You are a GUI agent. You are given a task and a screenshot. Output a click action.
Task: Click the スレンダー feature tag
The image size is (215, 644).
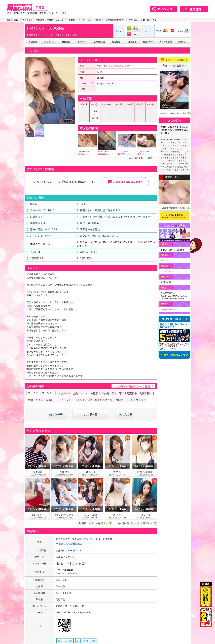coord(48,393)
